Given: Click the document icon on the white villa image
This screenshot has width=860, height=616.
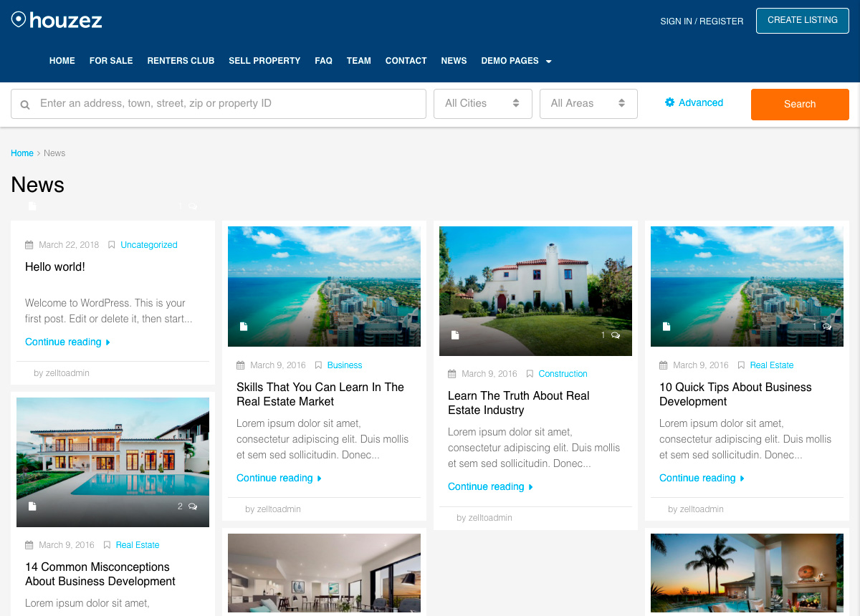Looking at the screenshot, I should point(455,335).
